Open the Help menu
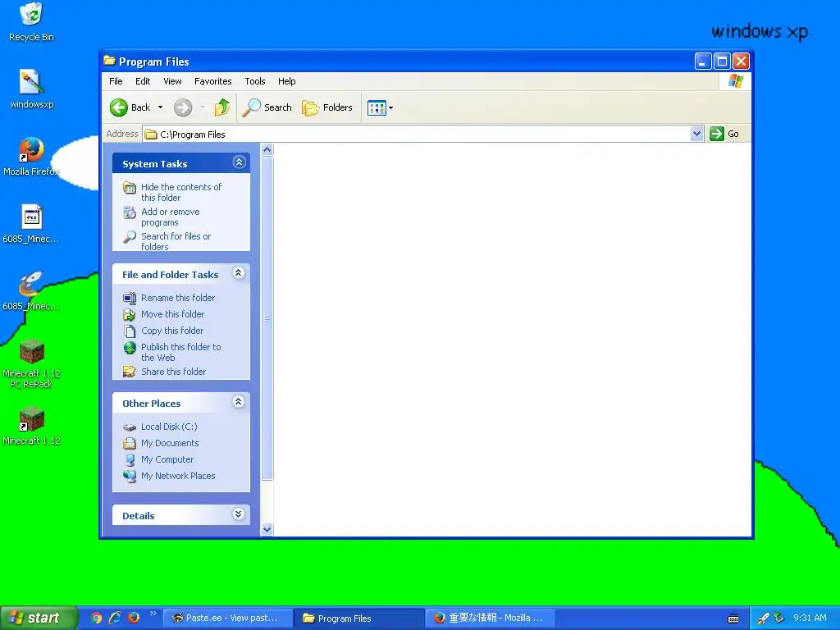840x630 pixels. [x=286, y=81]
